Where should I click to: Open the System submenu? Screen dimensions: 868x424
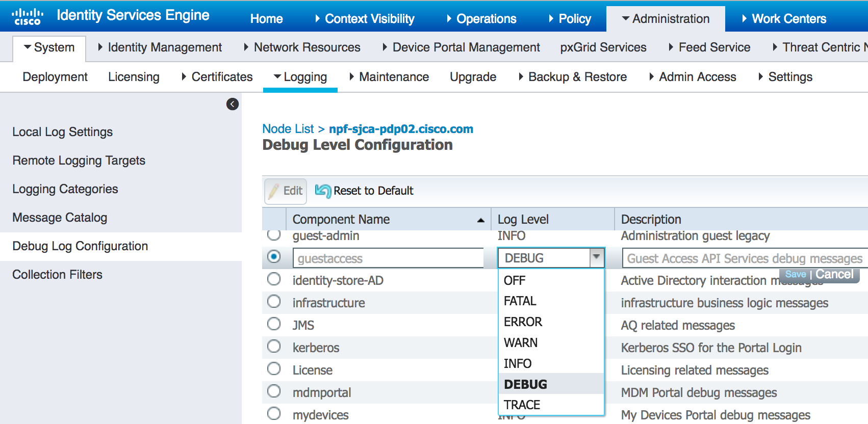point(49,47)
